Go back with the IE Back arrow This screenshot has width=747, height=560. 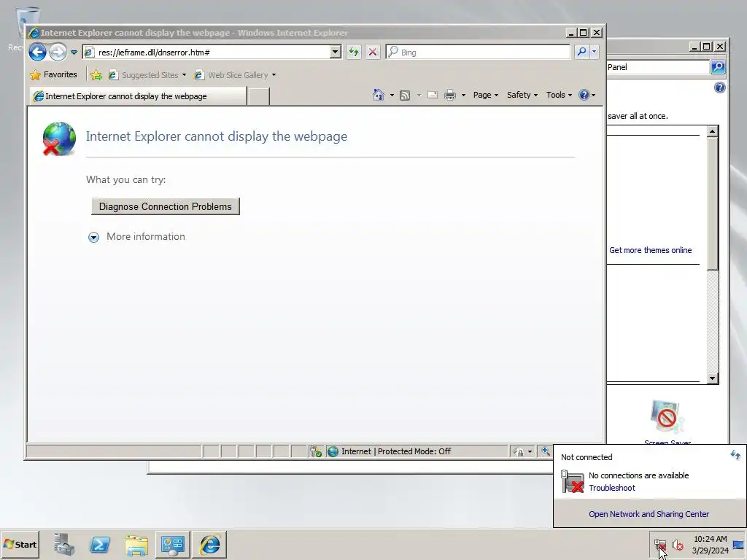[37, 52]
